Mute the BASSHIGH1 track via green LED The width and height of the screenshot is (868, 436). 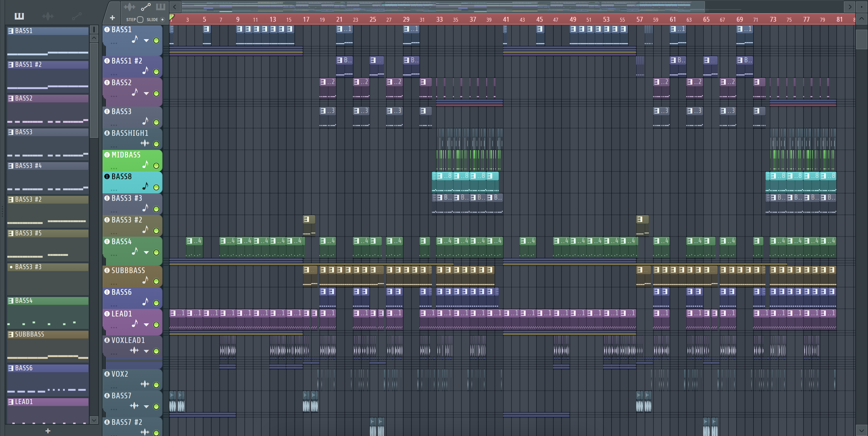(x=156, y=144)
